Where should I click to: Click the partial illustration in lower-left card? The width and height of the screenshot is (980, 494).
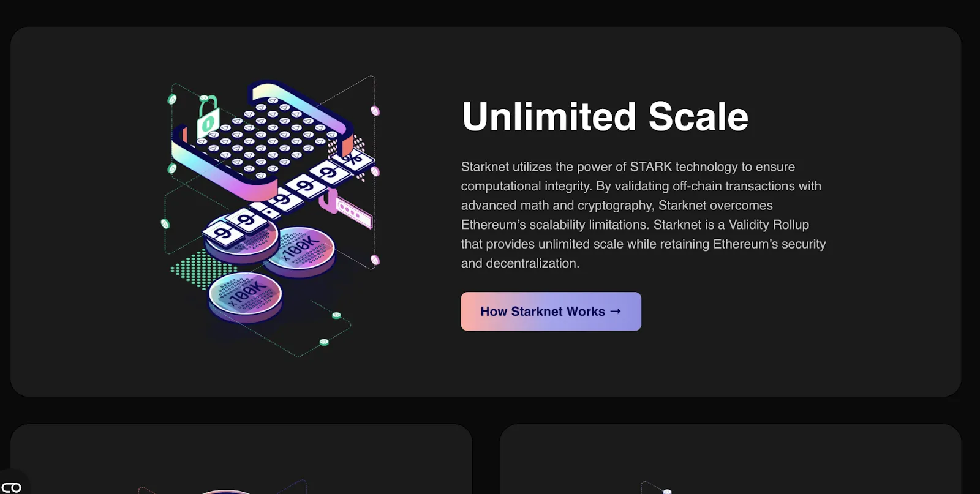224,488
